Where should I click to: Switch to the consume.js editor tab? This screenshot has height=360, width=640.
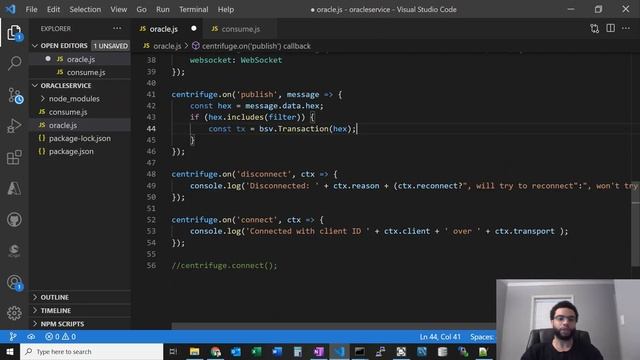[x=240, y=29]
